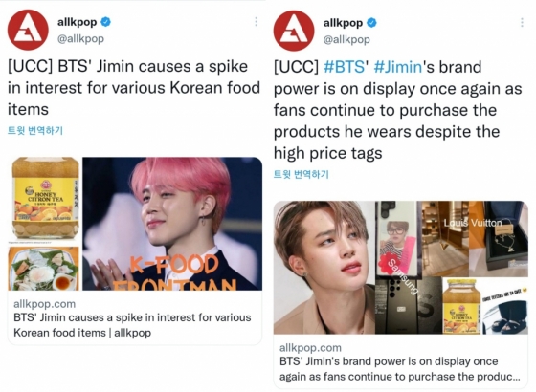Click the allkpop display name in left tweet

pyautogui.click(x=78, y=22)
